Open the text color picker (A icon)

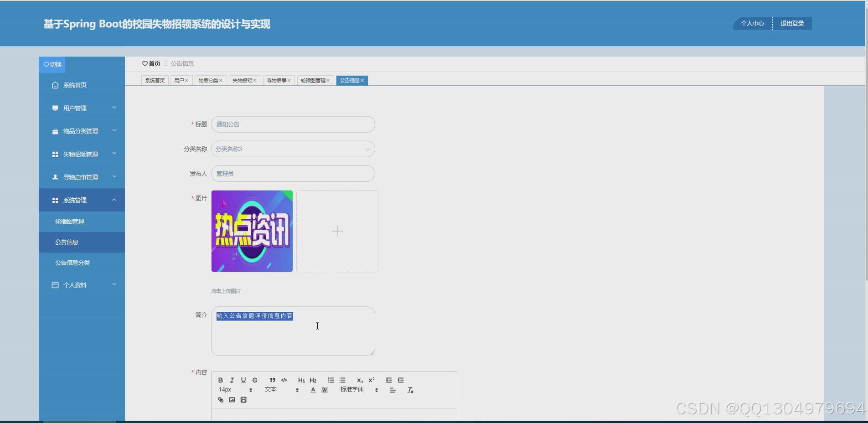click(313, 390)
